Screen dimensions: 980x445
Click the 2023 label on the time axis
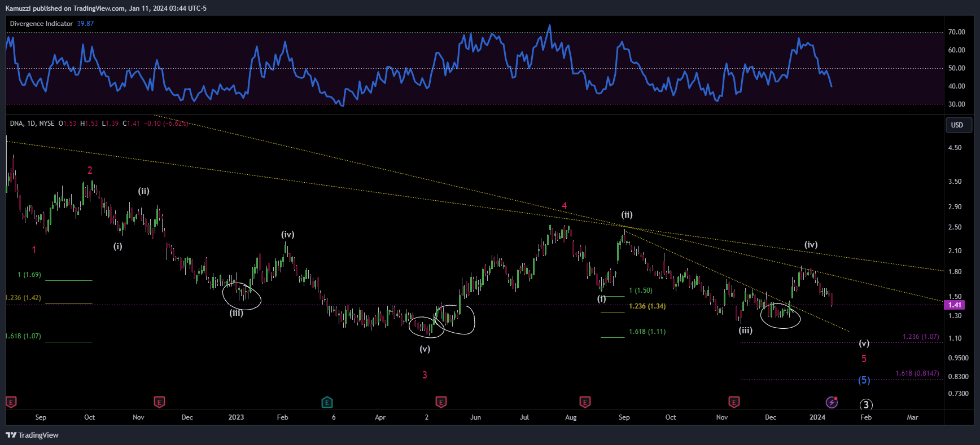coord(236,417)
